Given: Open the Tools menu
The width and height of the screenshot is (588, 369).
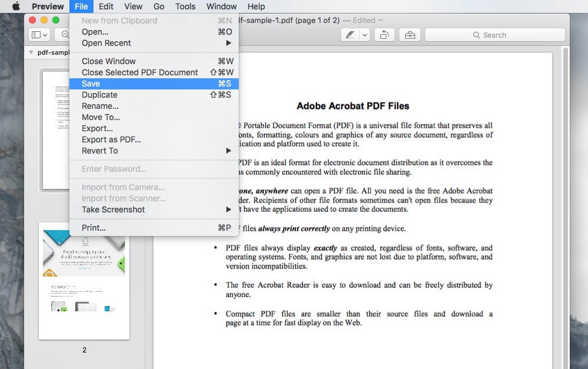Looking at the screenshot, I should (185, 6).
